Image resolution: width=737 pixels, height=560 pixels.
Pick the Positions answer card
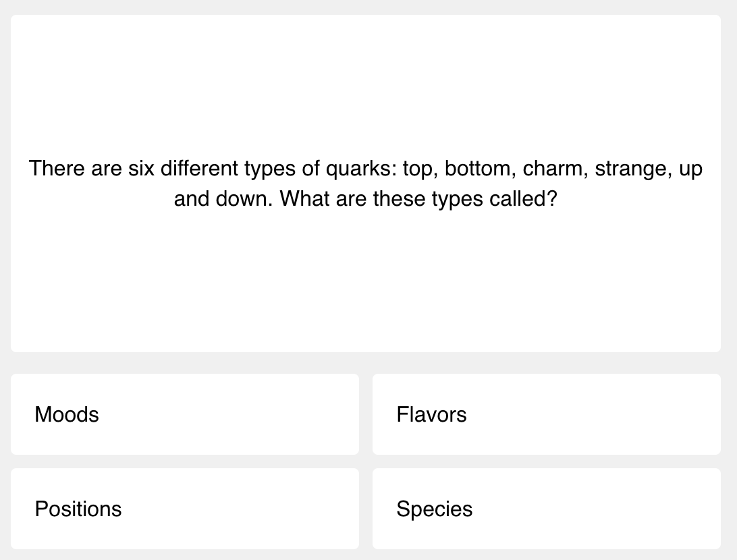tap(184, 509)
